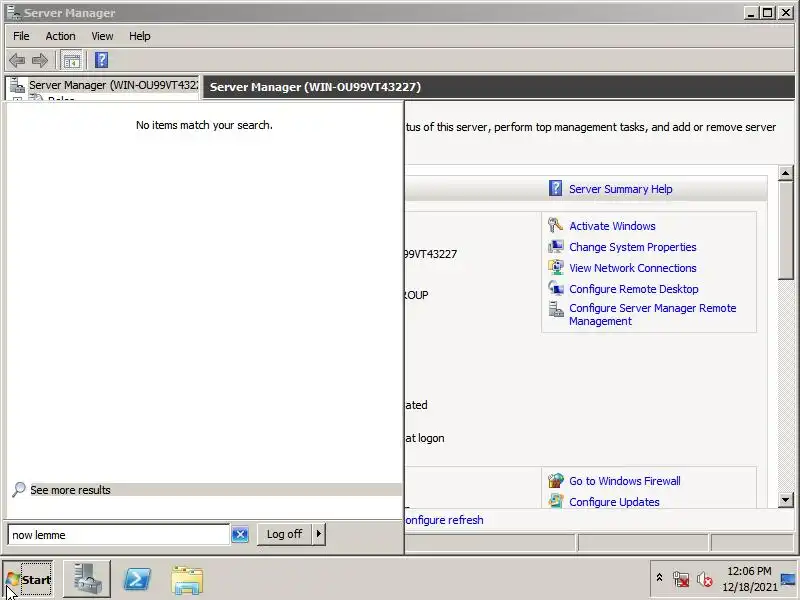Viewport: 800px width, 600px height.
Task: Click the Start menu search box
Action: pyautogui.click(x=118, y=535)
